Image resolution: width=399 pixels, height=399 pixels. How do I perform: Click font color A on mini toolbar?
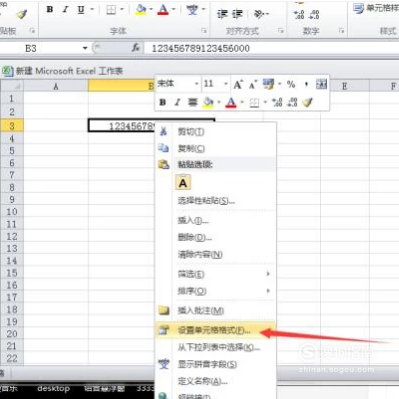(x=231, y=102)
